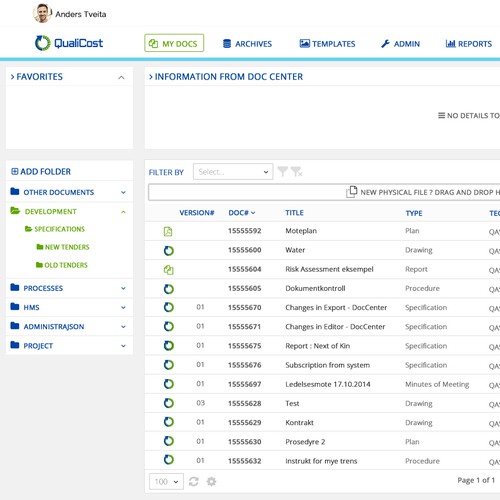The width and height of the screenshot is (500, 500).
Task: Expand the HMS folder chevron
Action: click(x=123, y=307)
